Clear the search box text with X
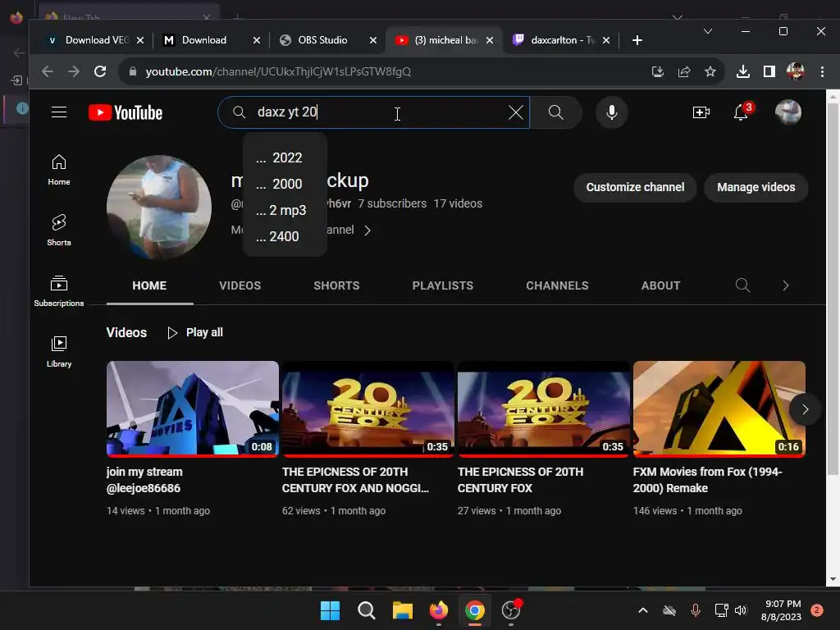Viewport: 840px width, 630px height. pos(515,112)
